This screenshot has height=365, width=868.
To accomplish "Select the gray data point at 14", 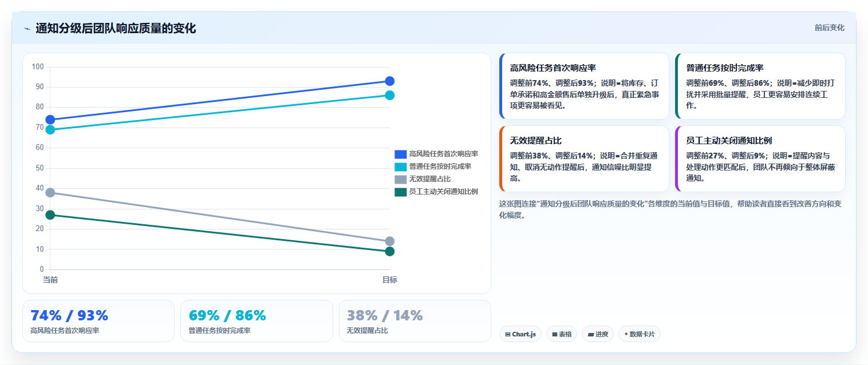I will [390, 241].
